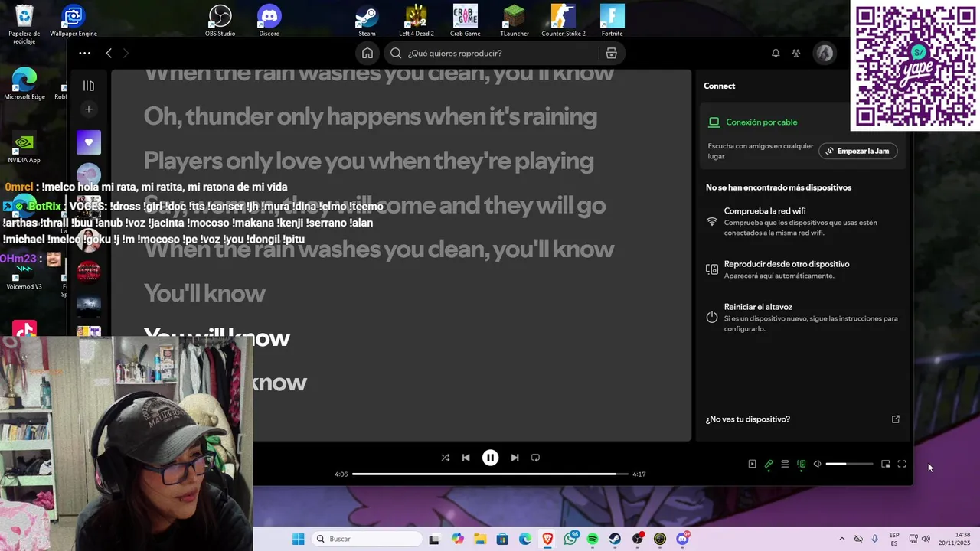Viewport: 980px width, 551px height.
Task: Open OBS Studio desktop shortcut
Action: (x=220, y=21)
